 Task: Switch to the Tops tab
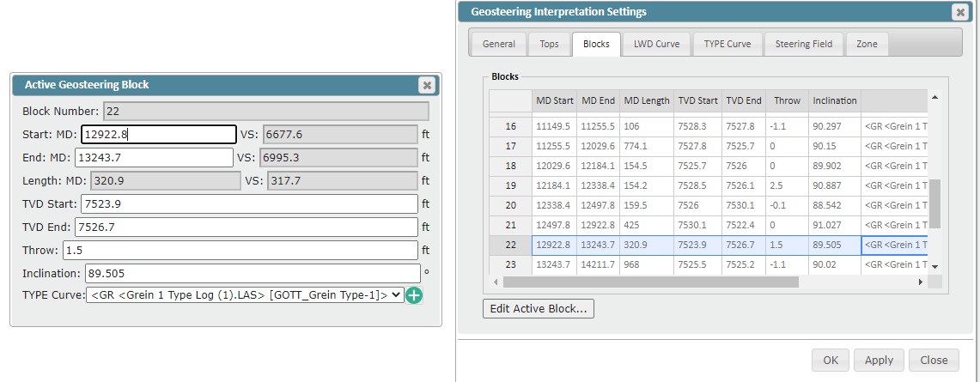pos(550,44)
